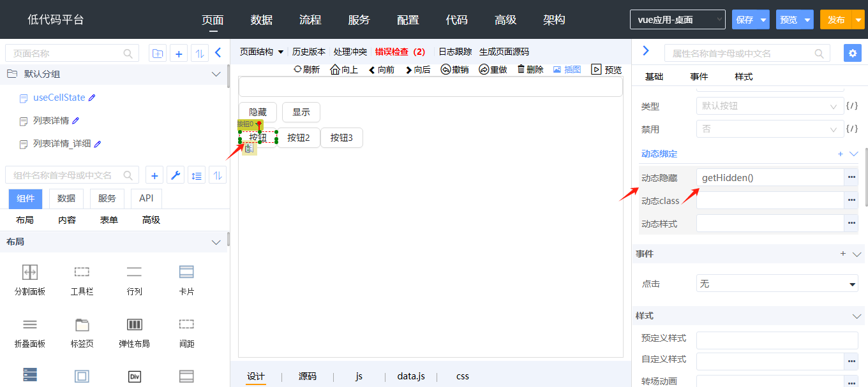Open the 服务 top menu
868x387 pixels.
tap(359, 20)
